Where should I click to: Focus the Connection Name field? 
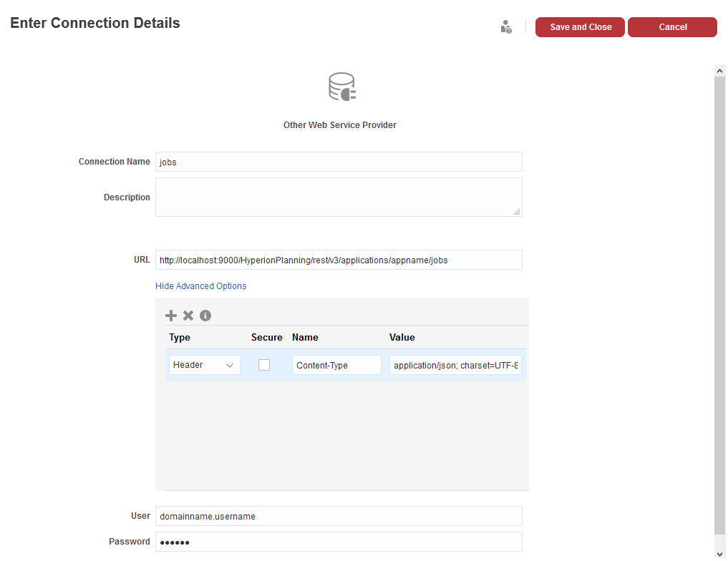[x=339, y=162]
